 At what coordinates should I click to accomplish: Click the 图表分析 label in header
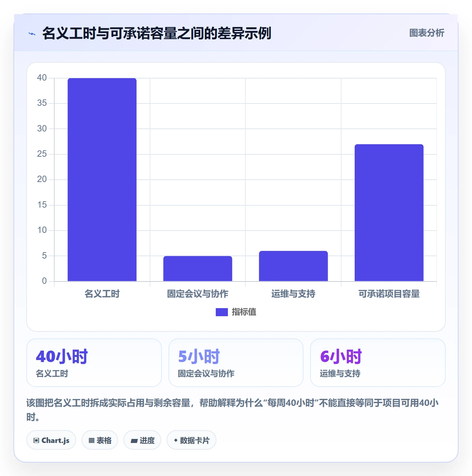click(426, 33)
